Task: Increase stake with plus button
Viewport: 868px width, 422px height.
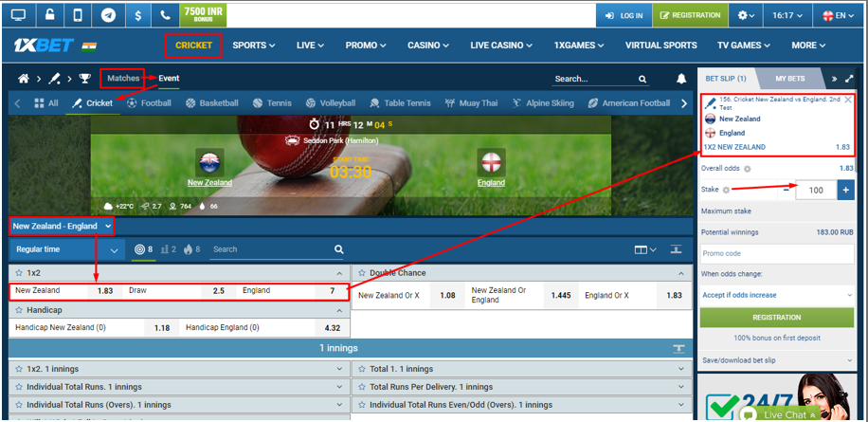Action: coord(846,190)
